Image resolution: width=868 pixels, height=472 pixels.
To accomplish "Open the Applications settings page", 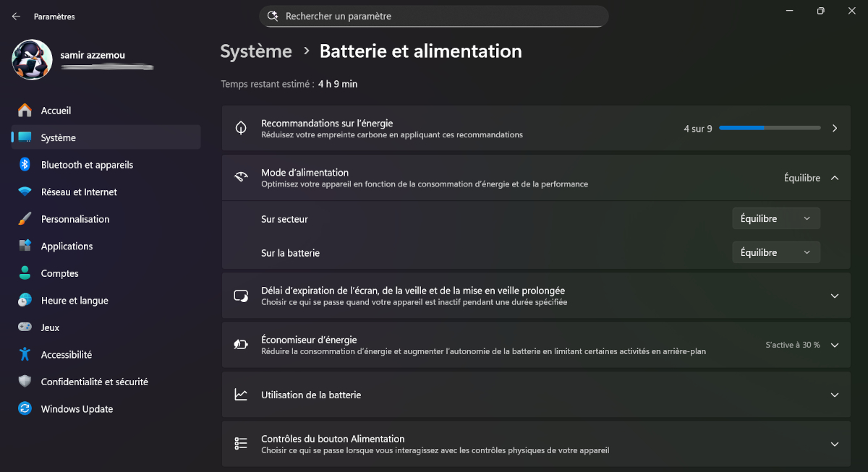I will 67,246.
